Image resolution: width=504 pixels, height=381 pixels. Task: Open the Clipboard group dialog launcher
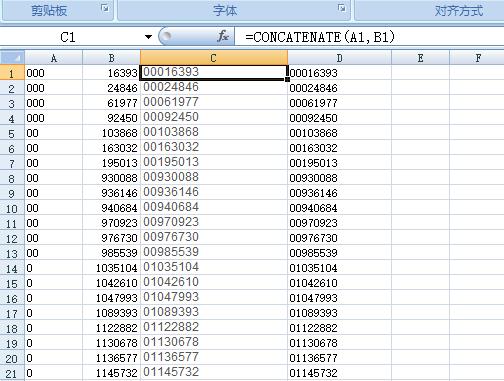click(x=105, y=8)
